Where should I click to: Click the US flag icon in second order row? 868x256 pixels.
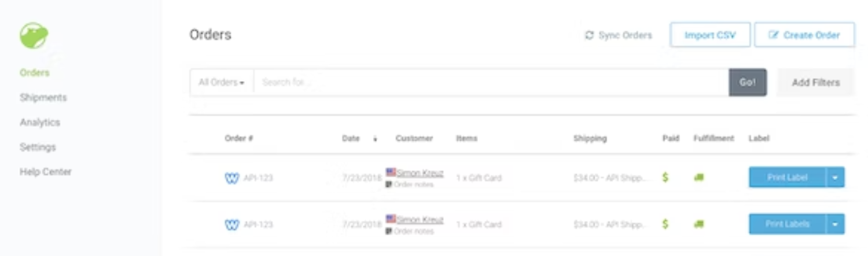[391, 219]
